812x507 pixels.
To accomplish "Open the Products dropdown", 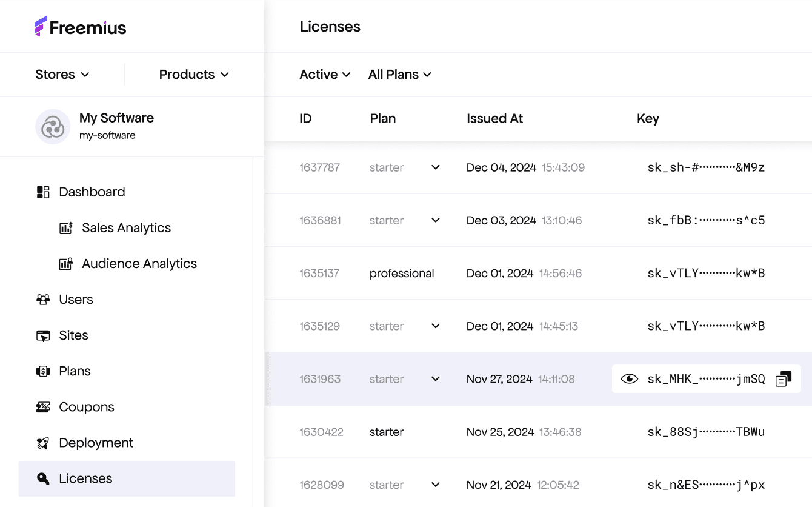I will 194,75.
